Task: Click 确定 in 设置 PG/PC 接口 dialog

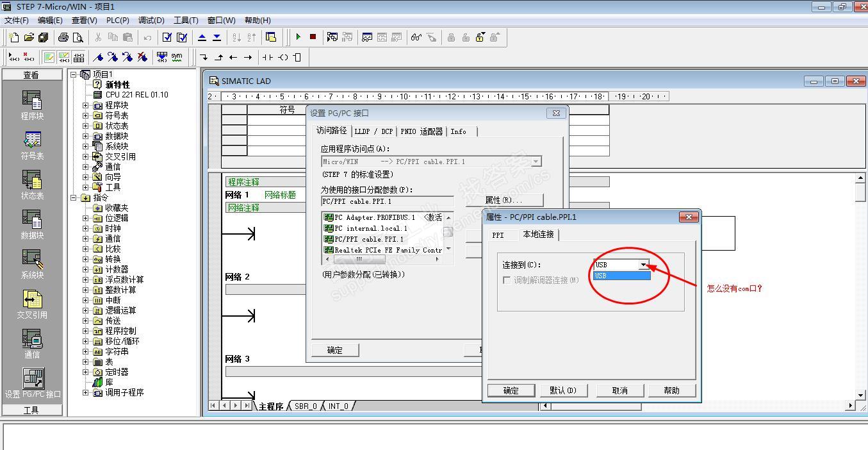Action: point(335,350)
